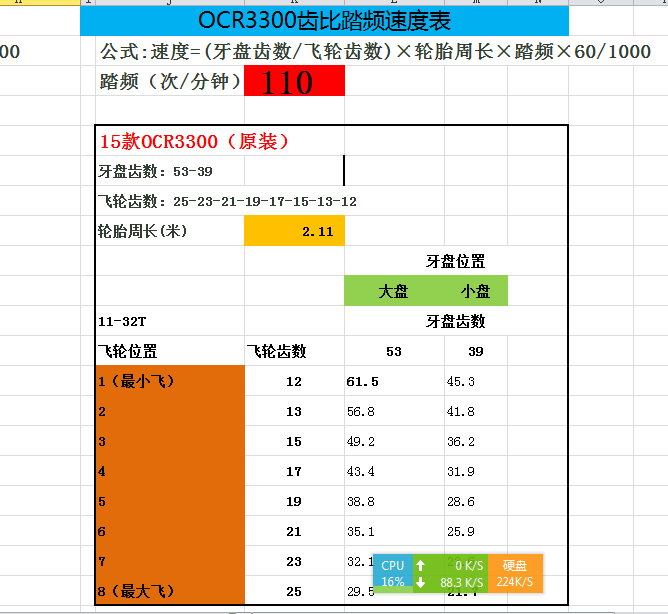
Task: Click the title OCR3300齿比踏频速度表
Action: pyautogui.click(x=324, y=20)
